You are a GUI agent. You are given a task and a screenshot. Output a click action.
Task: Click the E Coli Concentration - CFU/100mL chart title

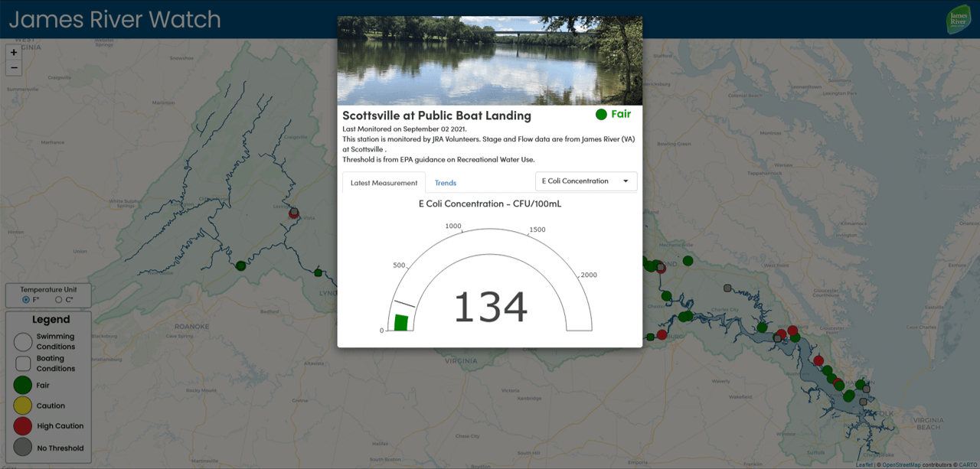tap(490, 204)
